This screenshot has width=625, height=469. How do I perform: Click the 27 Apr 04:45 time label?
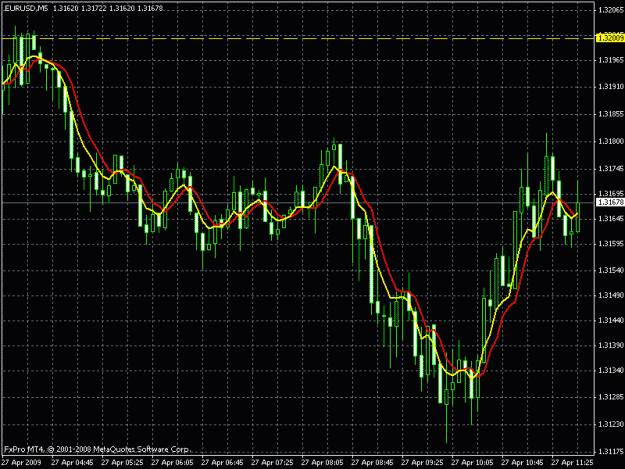point(72,463)
